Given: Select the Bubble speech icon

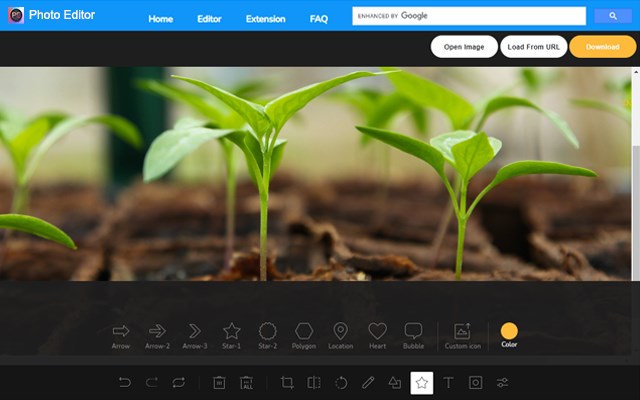Looking at the screenshot, I should coord(413,331).
